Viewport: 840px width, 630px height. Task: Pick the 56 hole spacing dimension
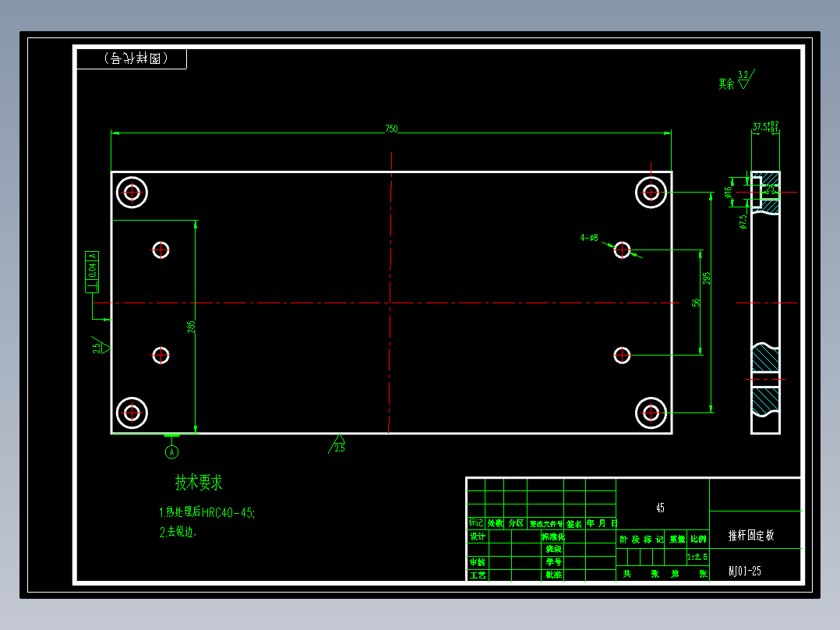click(696, 303)
